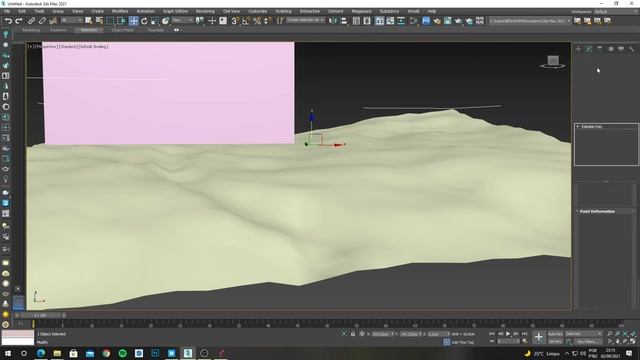This screenshot has height=360, width=640.
Task: Click Set Key button
Action: point(555,342)
